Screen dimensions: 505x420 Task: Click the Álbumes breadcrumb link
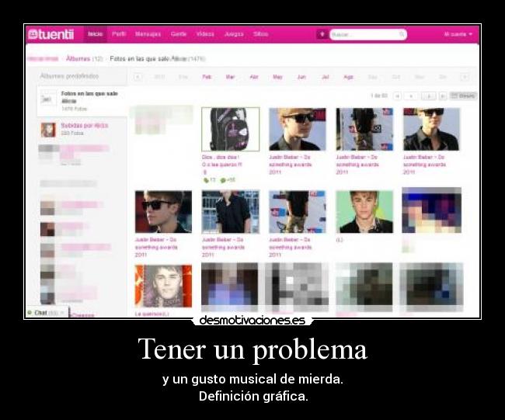[78, 58]
